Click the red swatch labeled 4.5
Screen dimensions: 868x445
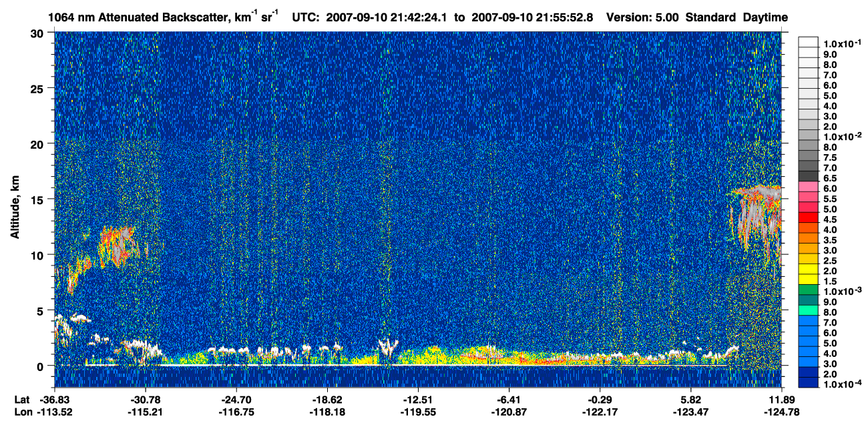coord(809,219)
